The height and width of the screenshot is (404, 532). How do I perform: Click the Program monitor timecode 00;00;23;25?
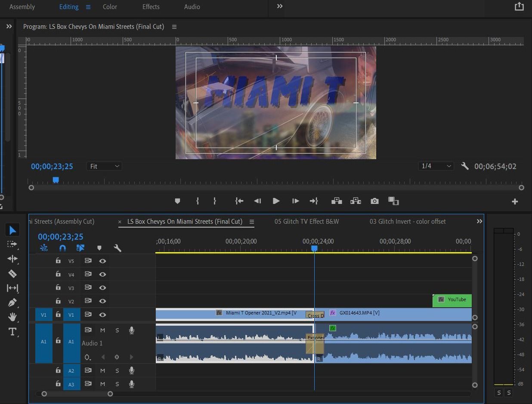(52, 167)
